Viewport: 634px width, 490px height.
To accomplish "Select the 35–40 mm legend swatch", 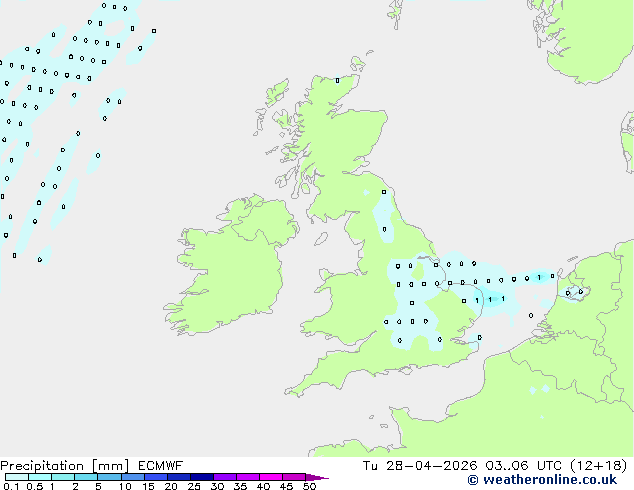I will (248, 477).
